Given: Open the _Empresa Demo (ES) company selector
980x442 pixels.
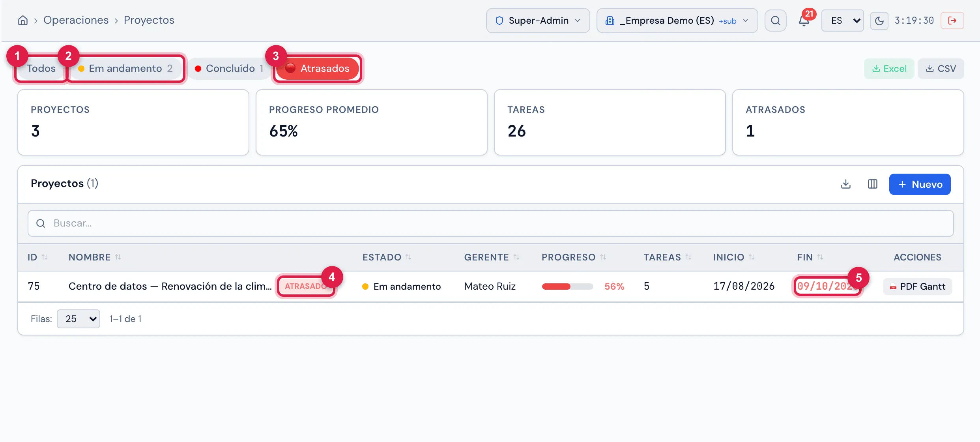Looking at the screenshot, I should (677, 21).
